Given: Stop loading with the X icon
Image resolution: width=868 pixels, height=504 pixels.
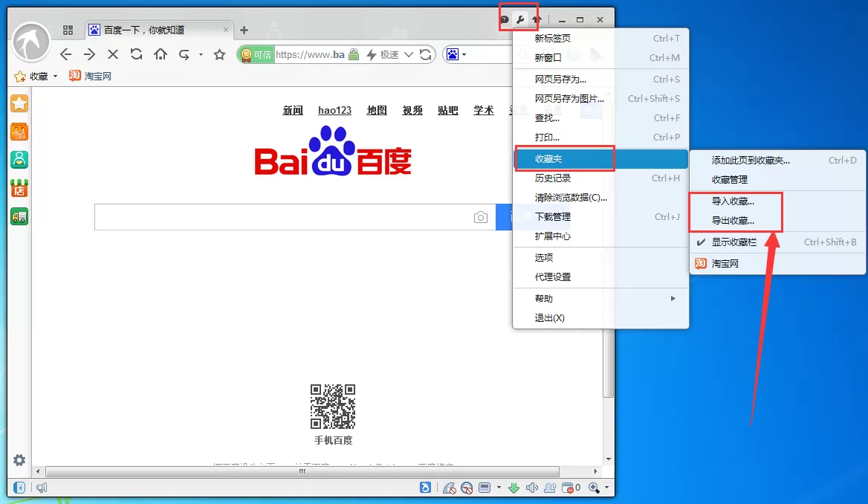Looking at the screenshot, I should (x=113, y=54).
